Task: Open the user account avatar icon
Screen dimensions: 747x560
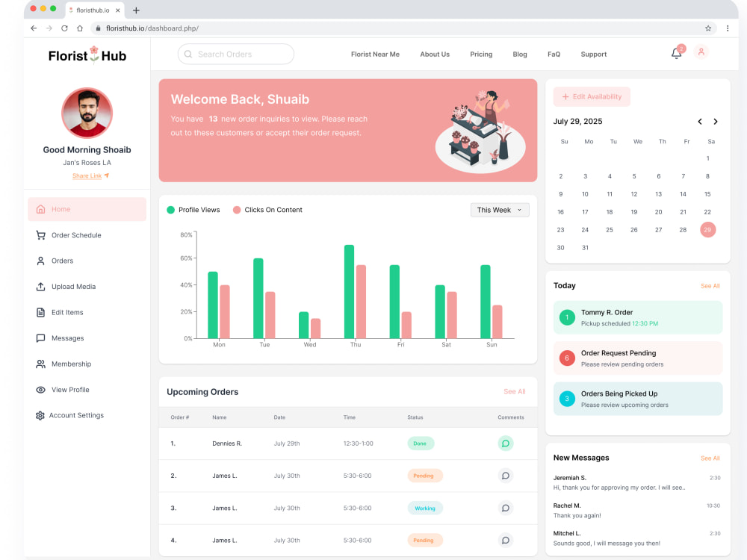Action: tap(701, 52)
